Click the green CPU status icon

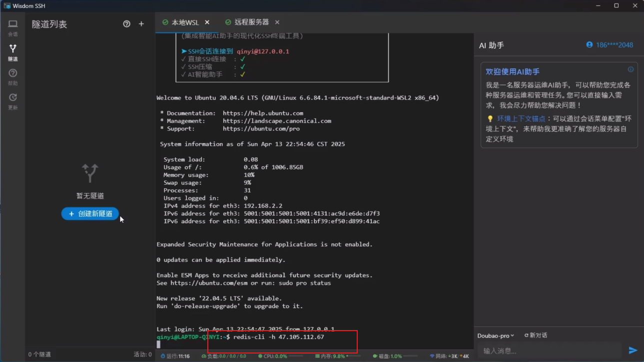click(260, 357)
